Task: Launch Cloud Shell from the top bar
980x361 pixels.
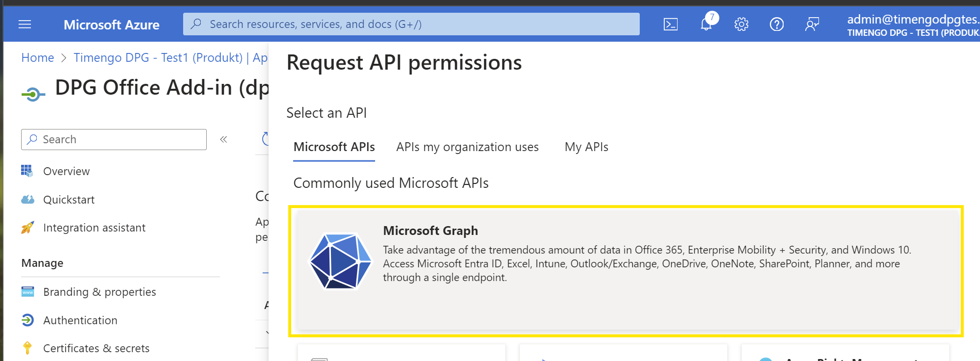Action: tap(670, 25)
